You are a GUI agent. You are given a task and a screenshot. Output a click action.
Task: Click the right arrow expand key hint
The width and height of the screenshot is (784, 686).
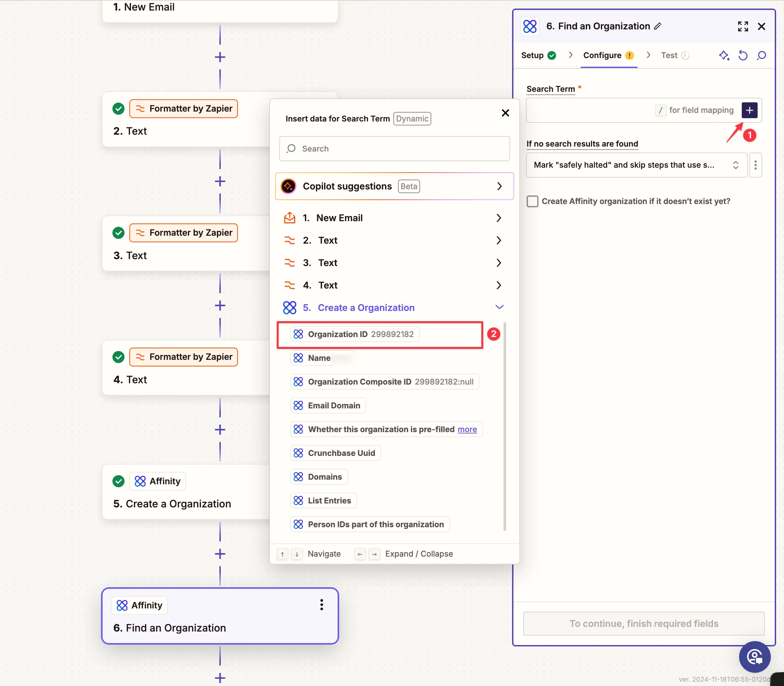374,554
